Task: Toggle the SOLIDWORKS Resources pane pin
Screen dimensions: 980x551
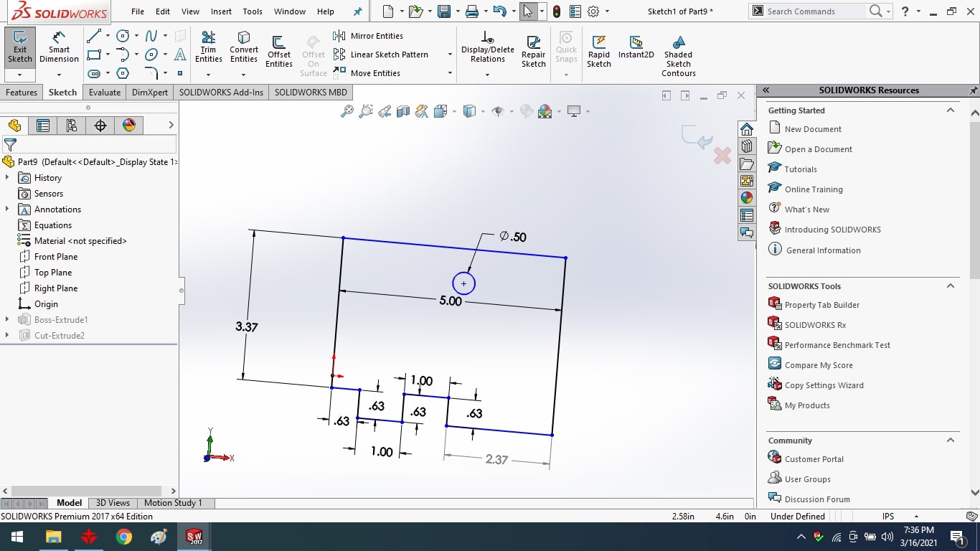Action: coord(974,90)
